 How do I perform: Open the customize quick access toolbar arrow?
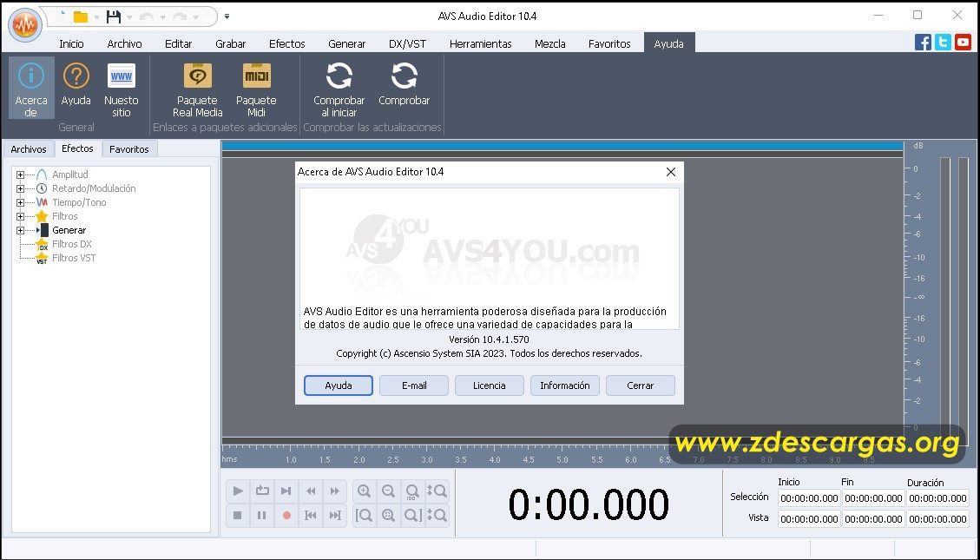tap(227, 16)
